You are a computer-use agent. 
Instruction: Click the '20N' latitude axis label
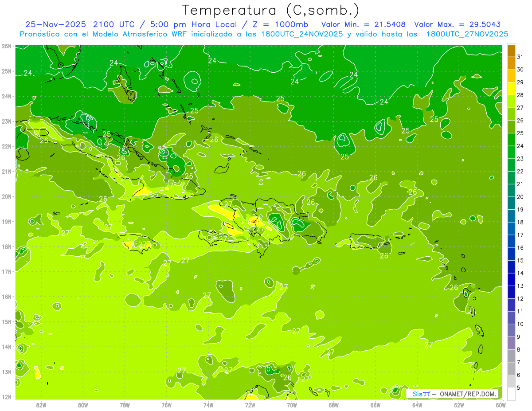coord(7,196)
